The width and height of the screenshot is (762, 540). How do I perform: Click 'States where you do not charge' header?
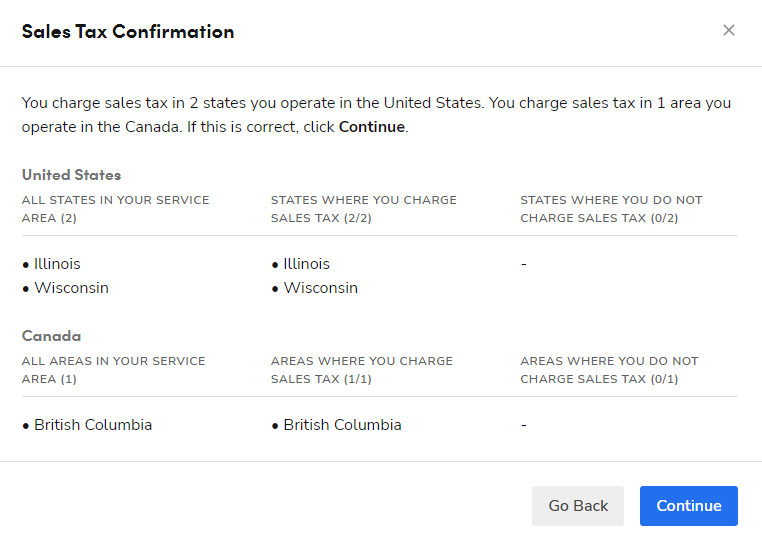(611, 209)
